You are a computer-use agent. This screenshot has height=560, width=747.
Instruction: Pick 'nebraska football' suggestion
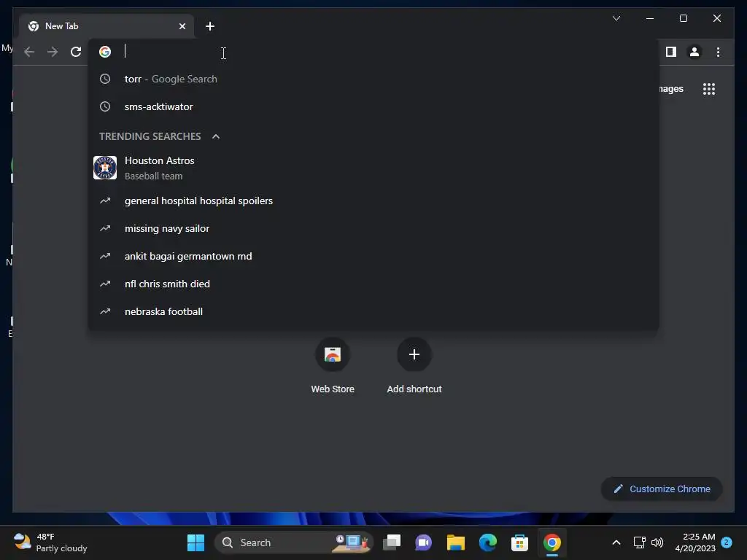click(373, 311)
